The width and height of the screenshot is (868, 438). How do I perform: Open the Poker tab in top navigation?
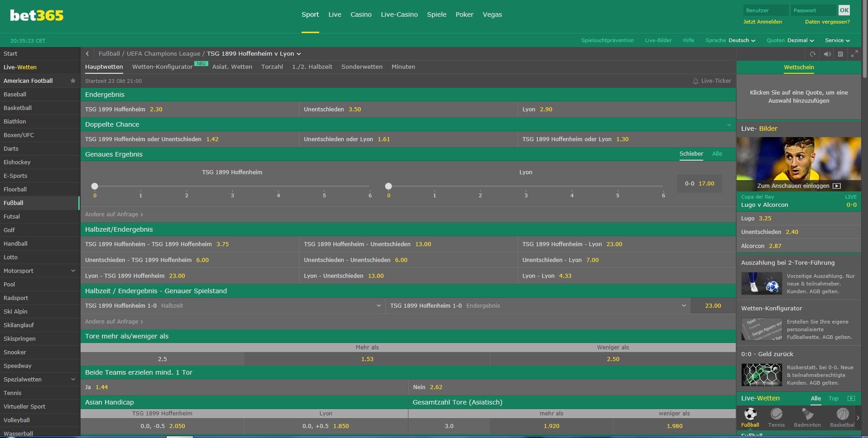[464, 14]
